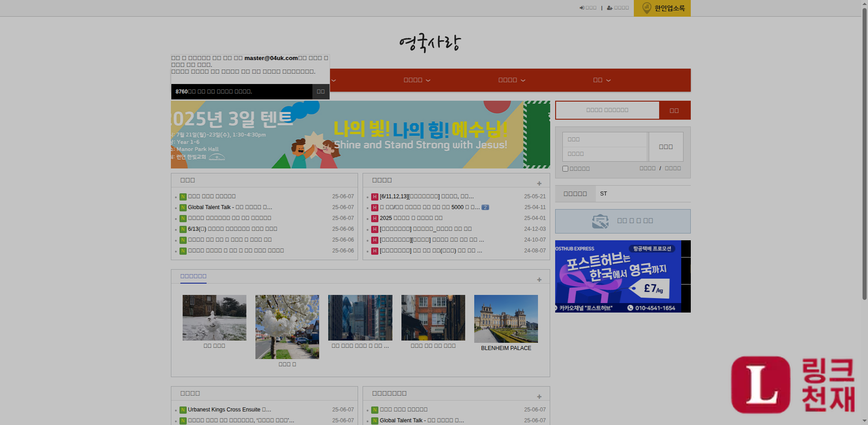
Task: Click the H badge beside the 5000 post
Action: click(x=375, y=208)
